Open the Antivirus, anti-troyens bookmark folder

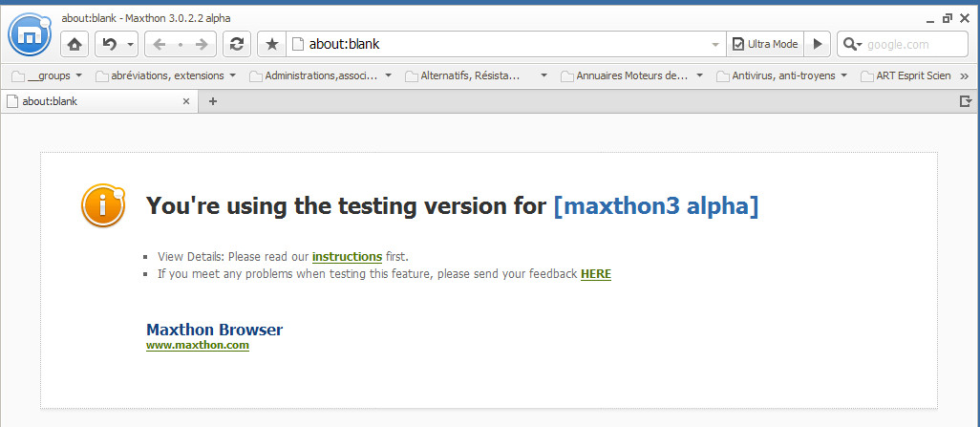pos(781,75)
